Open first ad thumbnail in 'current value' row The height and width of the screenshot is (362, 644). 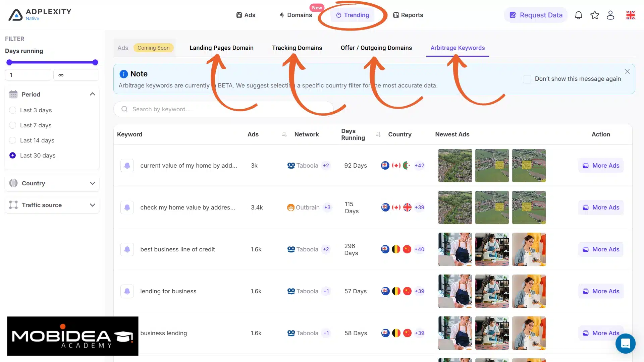(455, 166)
